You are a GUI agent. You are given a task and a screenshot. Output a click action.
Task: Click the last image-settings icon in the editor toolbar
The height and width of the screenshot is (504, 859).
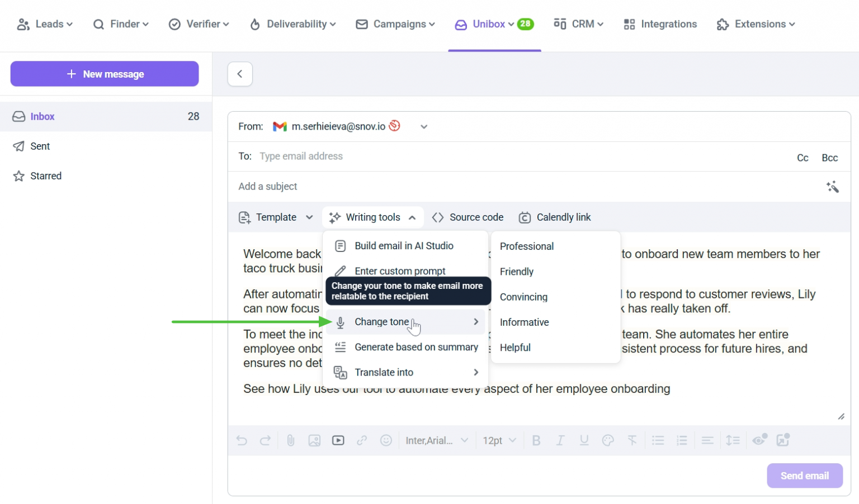click(x=783, y=440)
